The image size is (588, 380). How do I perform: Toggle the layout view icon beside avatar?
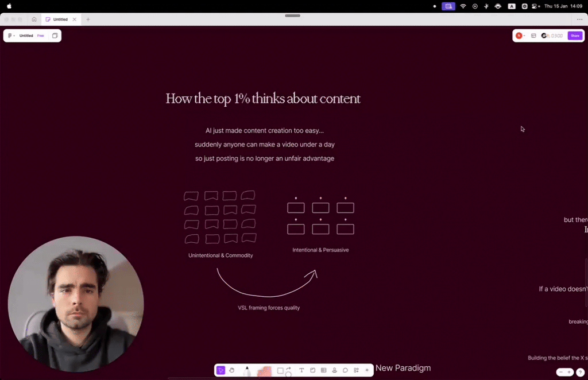(533, 36)
